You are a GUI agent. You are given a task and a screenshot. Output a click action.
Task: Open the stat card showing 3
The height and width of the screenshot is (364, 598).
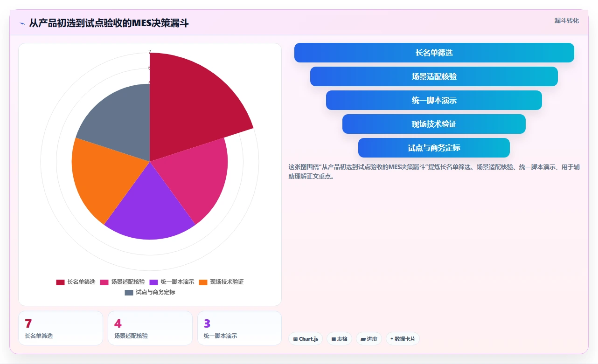[240, 328]
